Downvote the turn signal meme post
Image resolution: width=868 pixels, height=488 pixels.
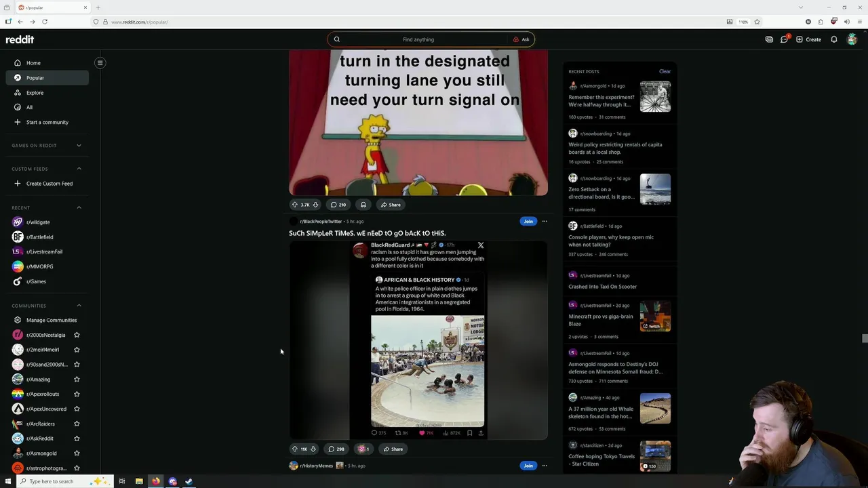(x=315, y=205)
